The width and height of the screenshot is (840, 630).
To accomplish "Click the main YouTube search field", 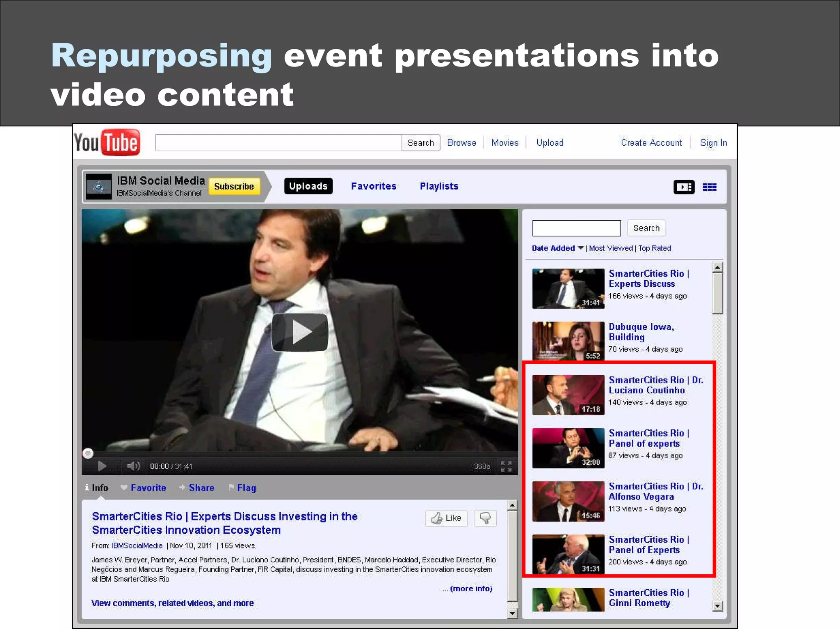I will click(x=278, y=143).
